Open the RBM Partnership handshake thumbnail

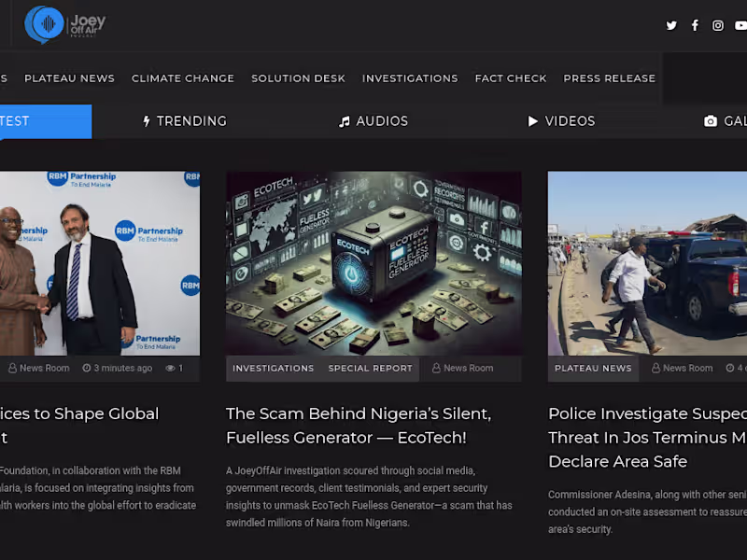(x=100, y=263)
